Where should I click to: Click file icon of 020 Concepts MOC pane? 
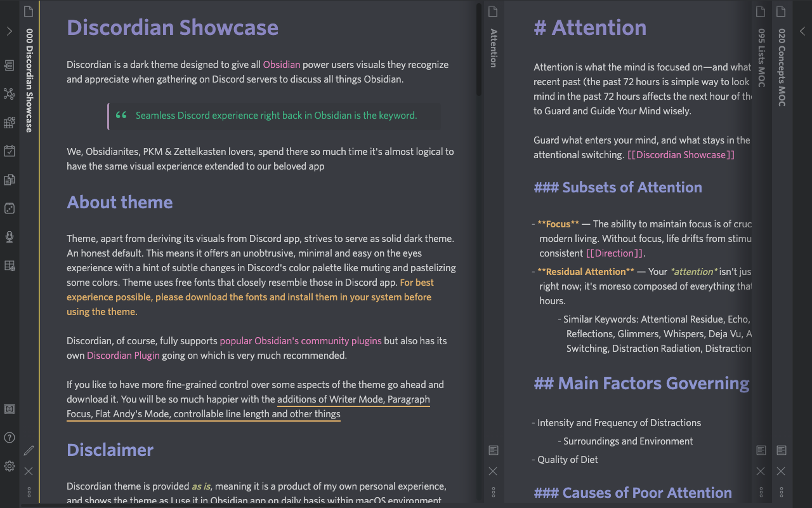782,11
